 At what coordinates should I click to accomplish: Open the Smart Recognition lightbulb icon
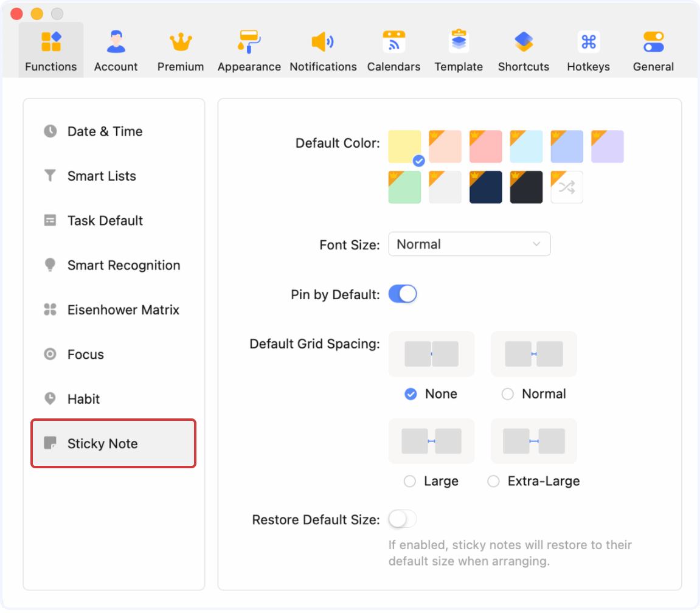(50, 265)
